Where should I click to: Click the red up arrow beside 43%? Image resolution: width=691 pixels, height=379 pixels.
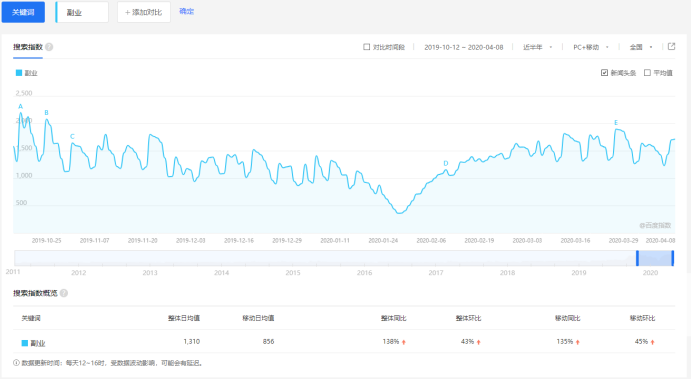click(x=479, y=342)
